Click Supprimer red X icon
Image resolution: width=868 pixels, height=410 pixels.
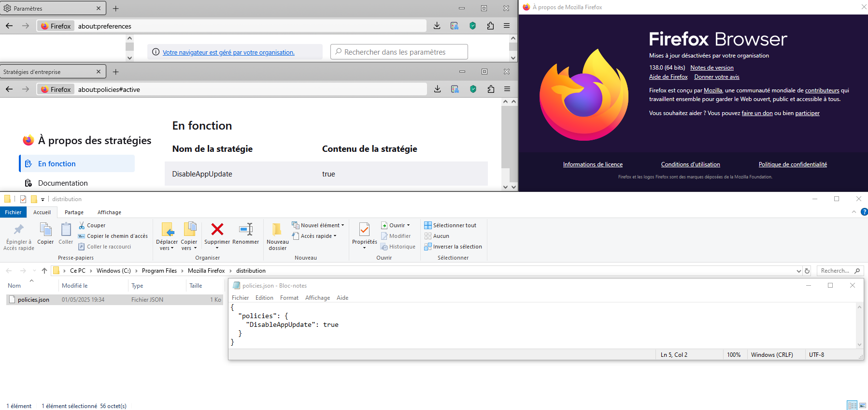217,229
